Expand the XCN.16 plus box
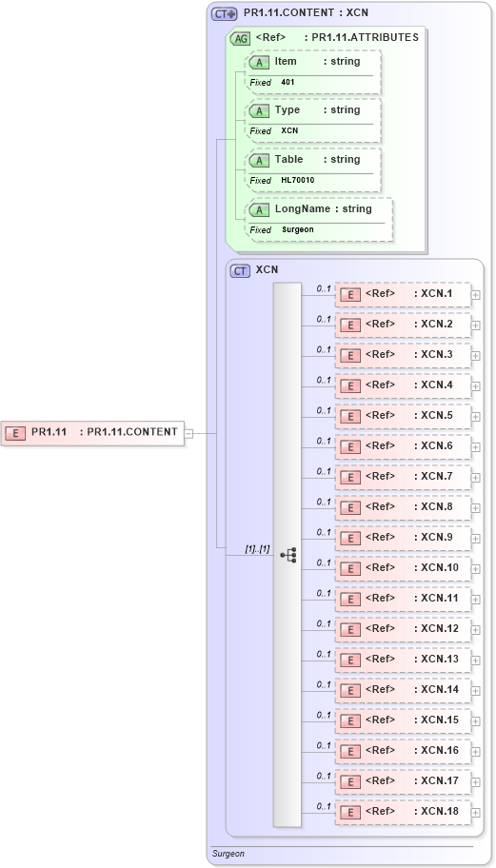The image size is (496, 868). coord(475,752)
